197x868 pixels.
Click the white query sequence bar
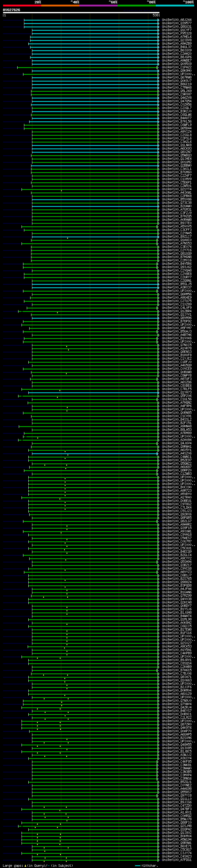81,12
